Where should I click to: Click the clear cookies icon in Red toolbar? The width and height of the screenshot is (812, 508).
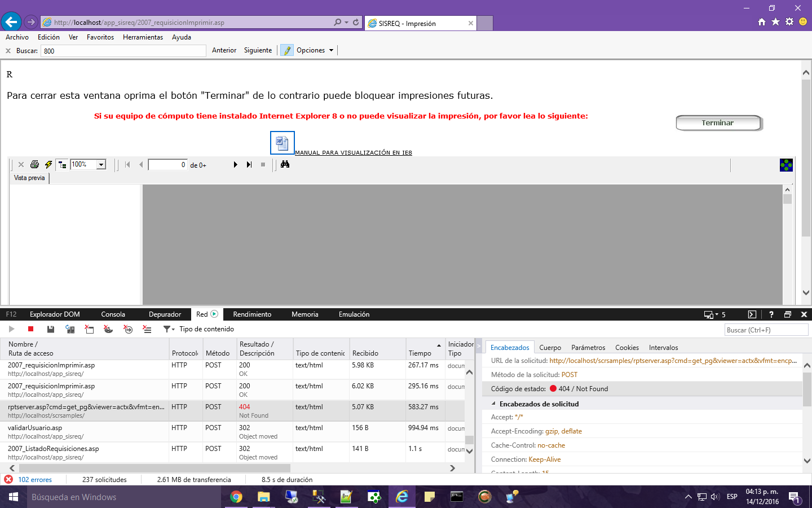pos(108,329)
